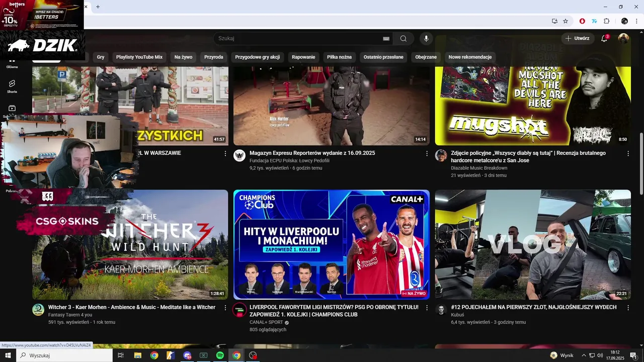Viewport: 644px width, 362px height.
Task: Open the Magazyn Expresu Reporterów video thumbnail
Action: (332, 105)
